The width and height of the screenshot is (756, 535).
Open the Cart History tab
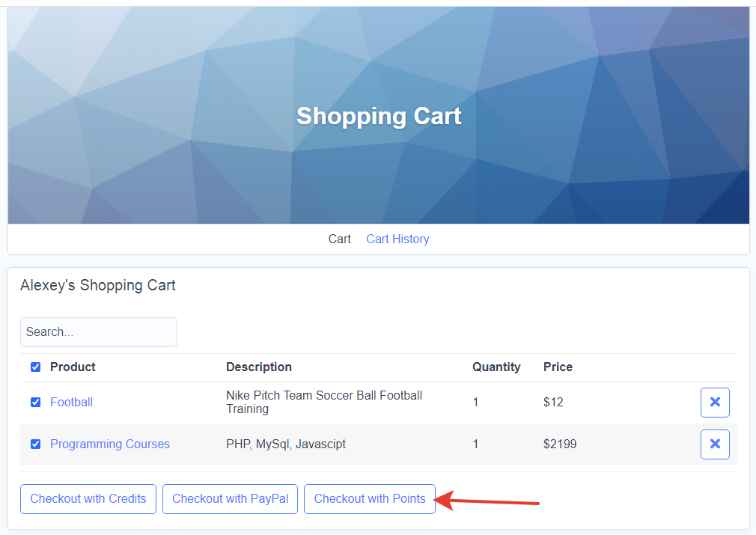[x=397, y=239]
